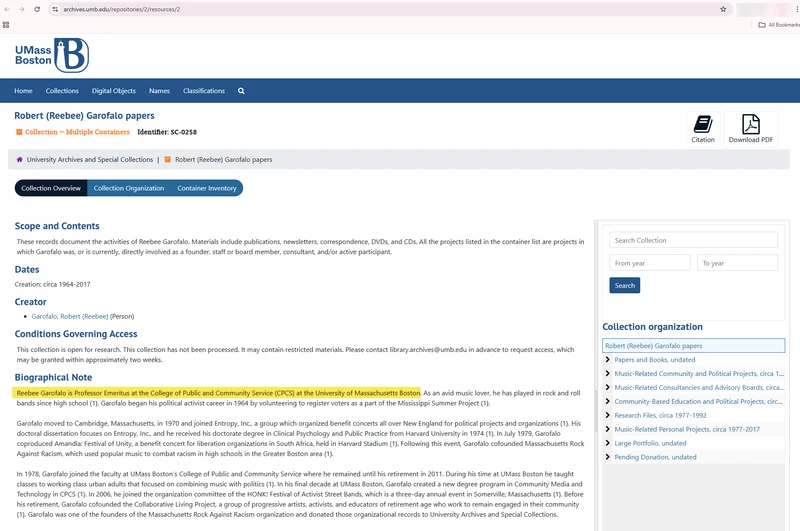The image size is (800, 531).
Task: Open the All Bookmarks folder
Action: [x=779, y=24]
